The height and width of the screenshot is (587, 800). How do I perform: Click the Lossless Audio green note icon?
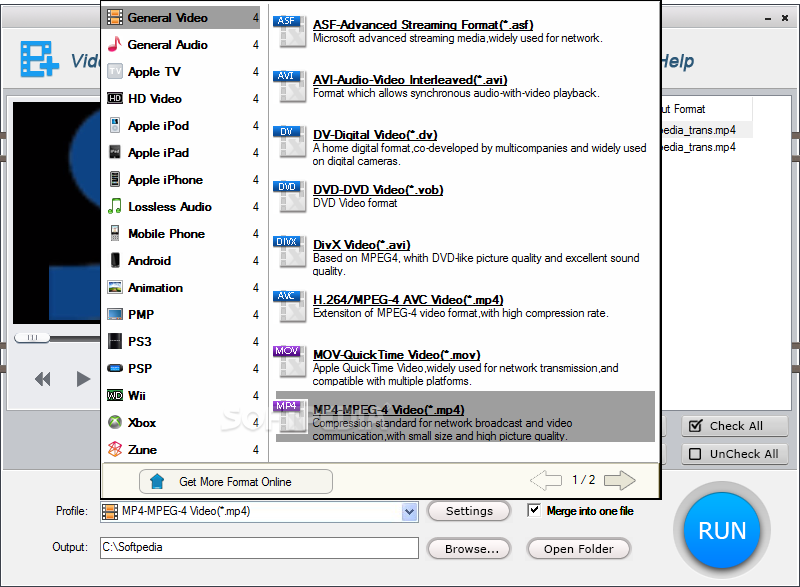pos(115,207)
